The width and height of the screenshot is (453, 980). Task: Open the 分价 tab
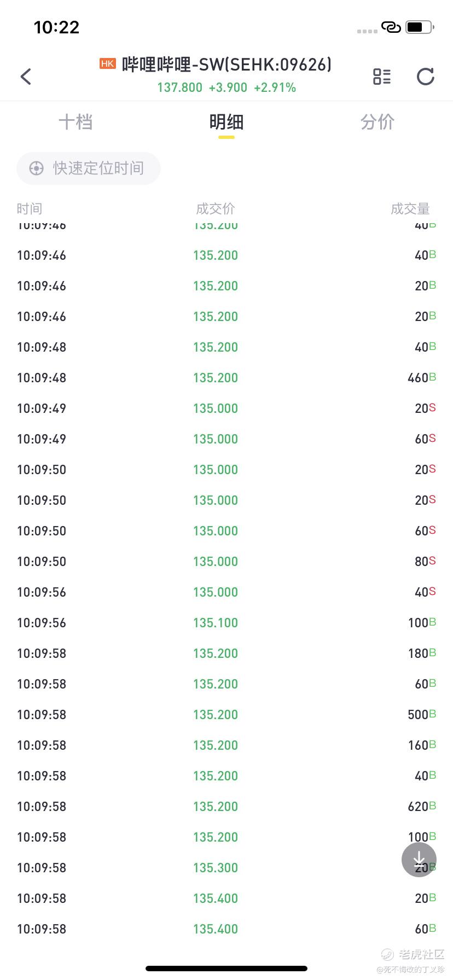point(377,122)
